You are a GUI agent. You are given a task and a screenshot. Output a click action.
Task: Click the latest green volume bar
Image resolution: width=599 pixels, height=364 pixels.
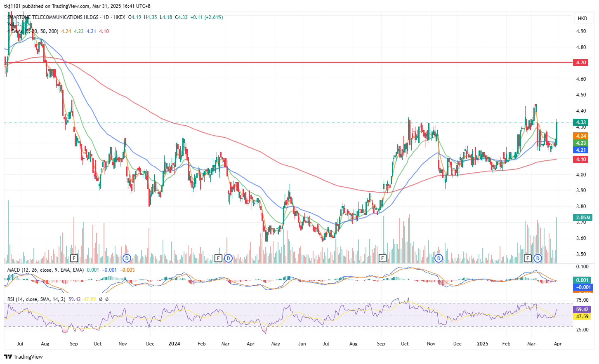tap(557, 240)
